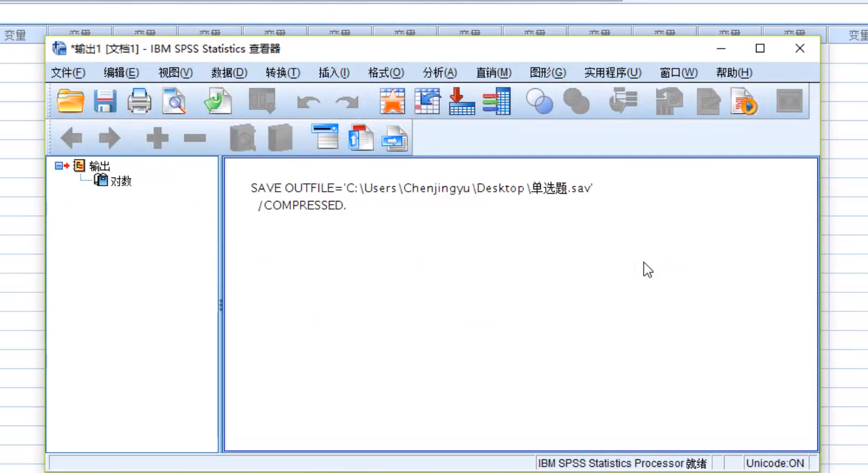Screen dimensions: 868x473
Task: Click the Export output icon
Action: 217,101
